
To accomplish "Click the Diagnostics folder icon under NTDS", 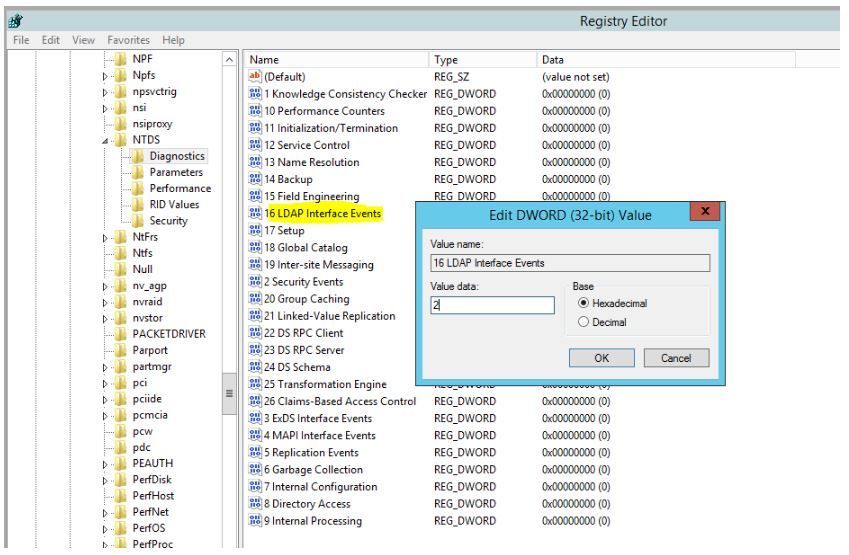I will [138, 156].
